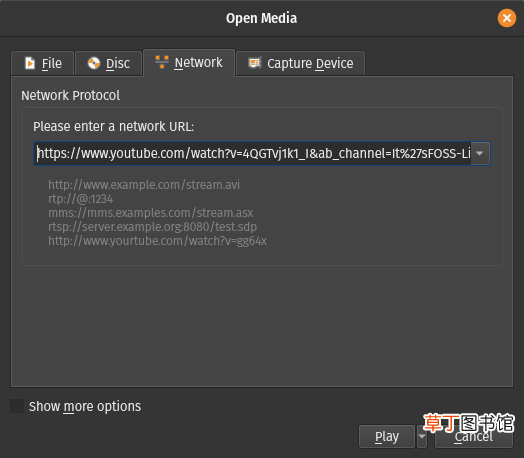The image size is (524, 458).
Task: Click the Show more options label text
Action: (85, 407)
